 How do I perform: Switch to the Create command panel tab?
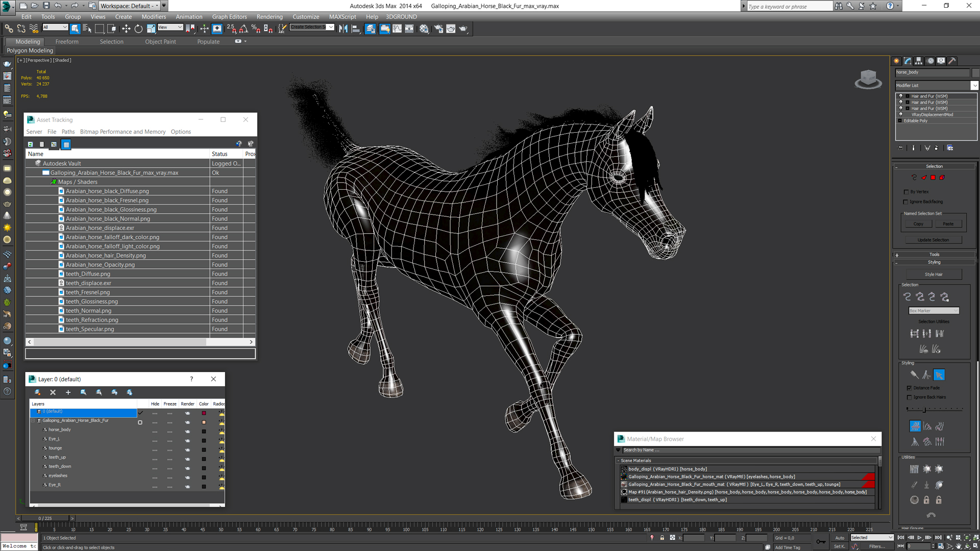(897, 61)
